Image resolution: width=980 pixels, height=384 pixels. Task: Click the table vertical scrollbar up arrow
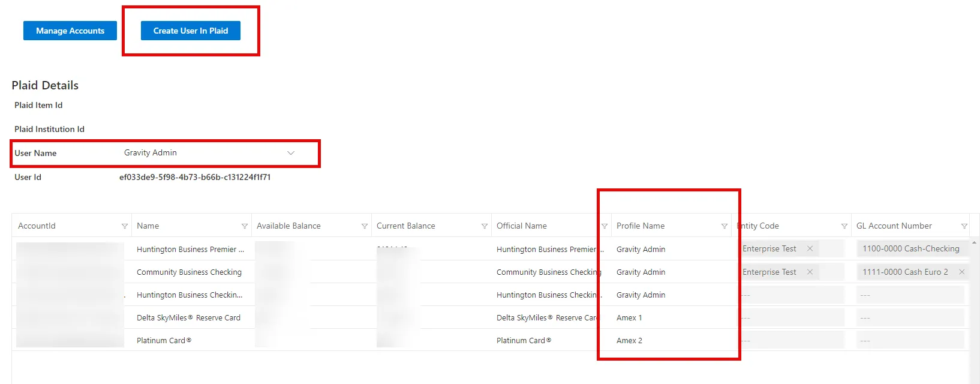974,242
